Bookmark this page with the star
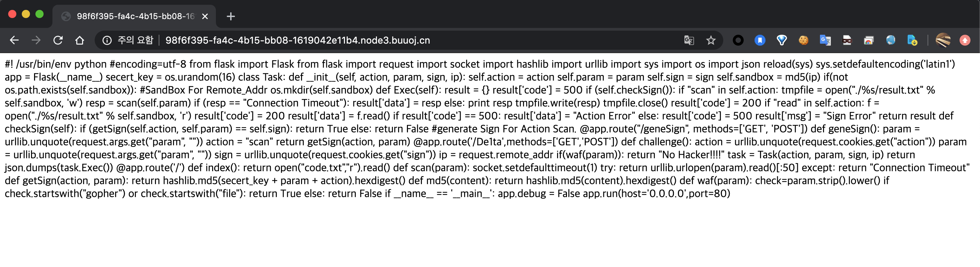Image resolution: width=980 pixels, height=267 pixels. tap(711, 40)
